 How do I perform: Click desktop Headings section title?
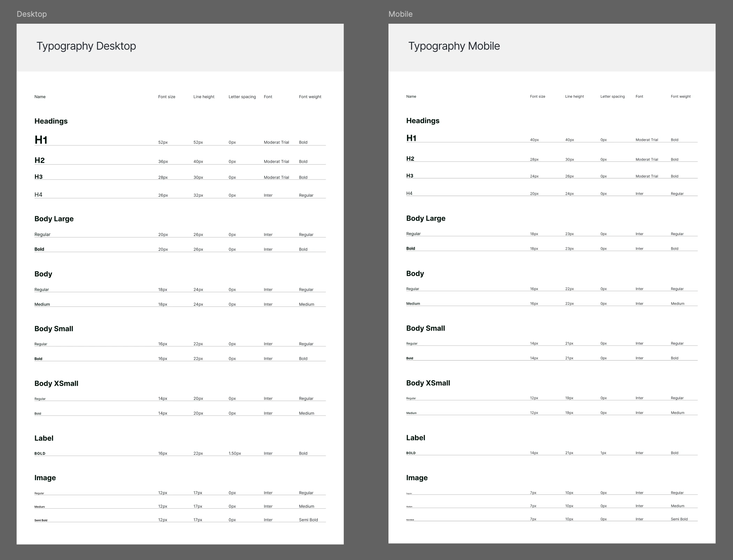coord(51,121)
